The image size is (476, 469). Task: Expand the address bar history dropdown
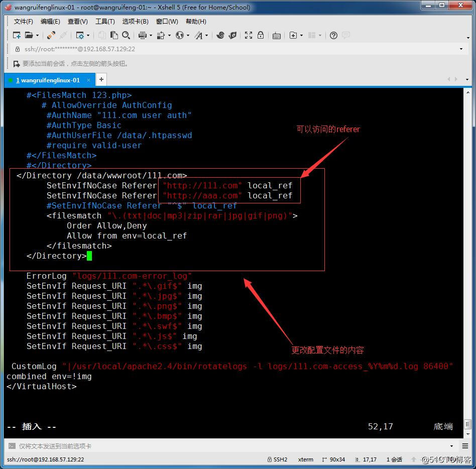(461, 49)
